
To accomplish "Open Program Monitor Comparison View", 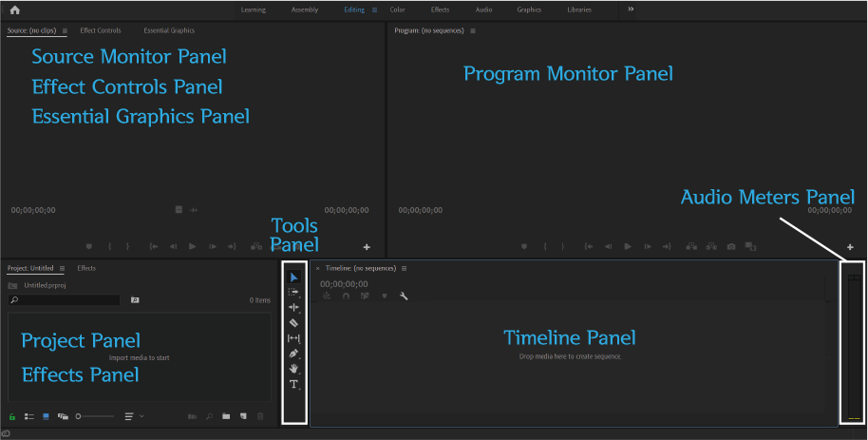I will coord(750,246).
